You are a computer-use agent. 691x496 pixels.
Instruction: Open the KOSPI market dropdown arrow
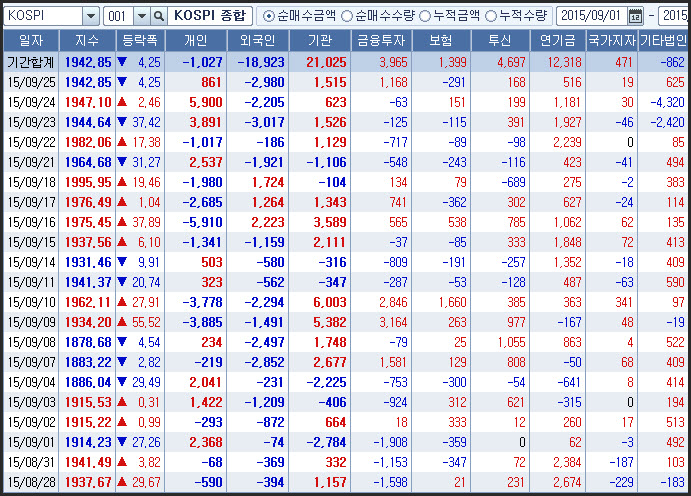[91, 16]
